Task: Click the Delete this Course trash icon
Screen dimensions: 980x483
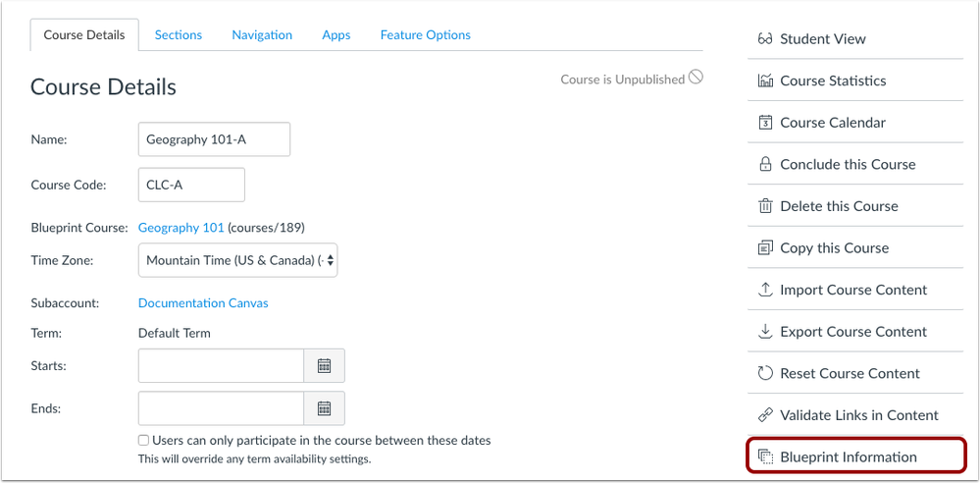Action: 765,206
